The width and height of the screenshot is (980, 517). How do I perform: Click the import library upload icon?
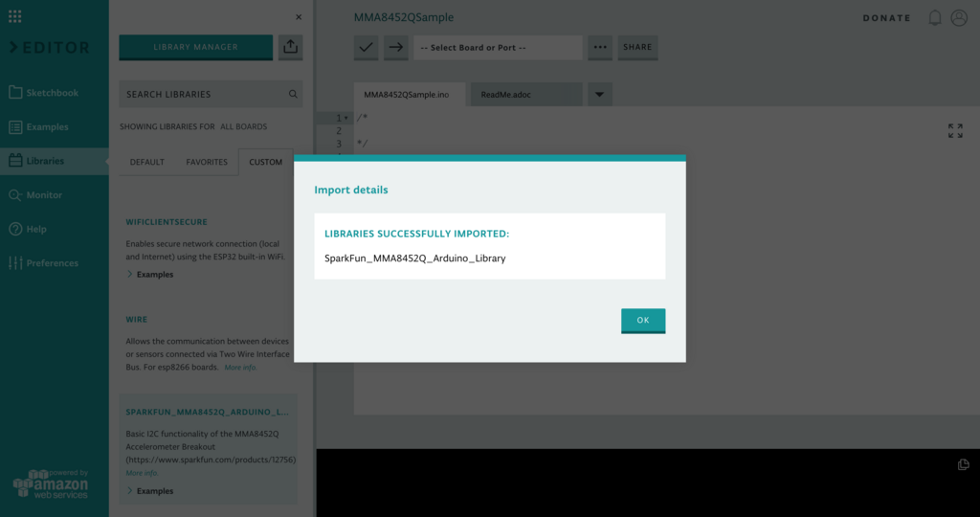(291, 47)
